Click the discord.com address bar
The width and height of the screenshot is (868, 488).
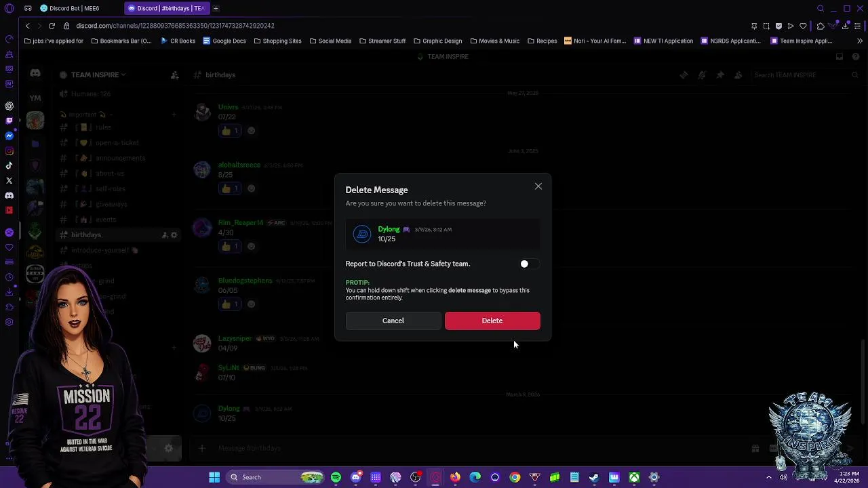[175, 26]
